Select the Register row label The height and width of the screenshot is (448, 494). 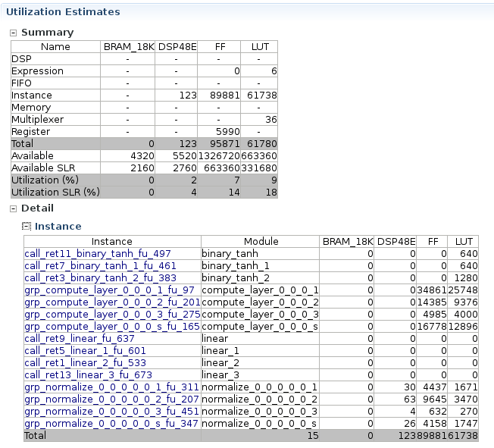point(30,132)
